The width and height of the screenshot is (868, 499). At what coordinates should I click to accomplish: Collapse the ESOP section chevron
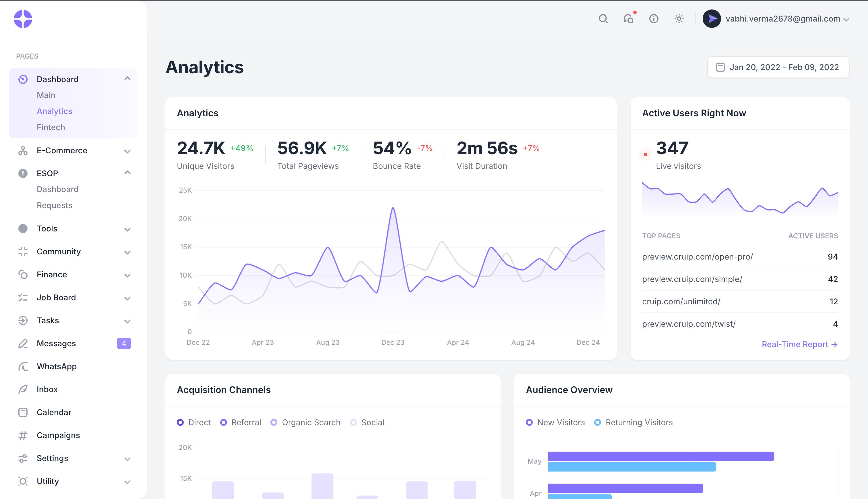(x=127, y=173)
